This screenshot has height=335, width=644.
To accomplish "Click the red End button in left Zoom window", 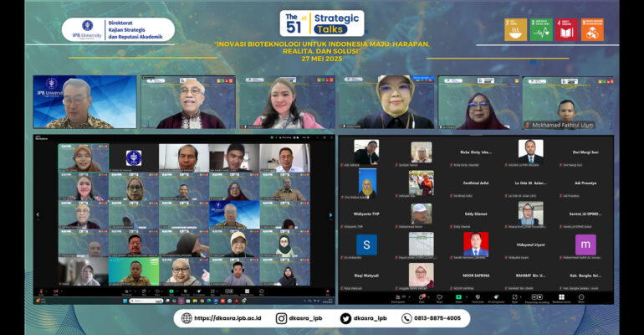I will click(328, 292).
